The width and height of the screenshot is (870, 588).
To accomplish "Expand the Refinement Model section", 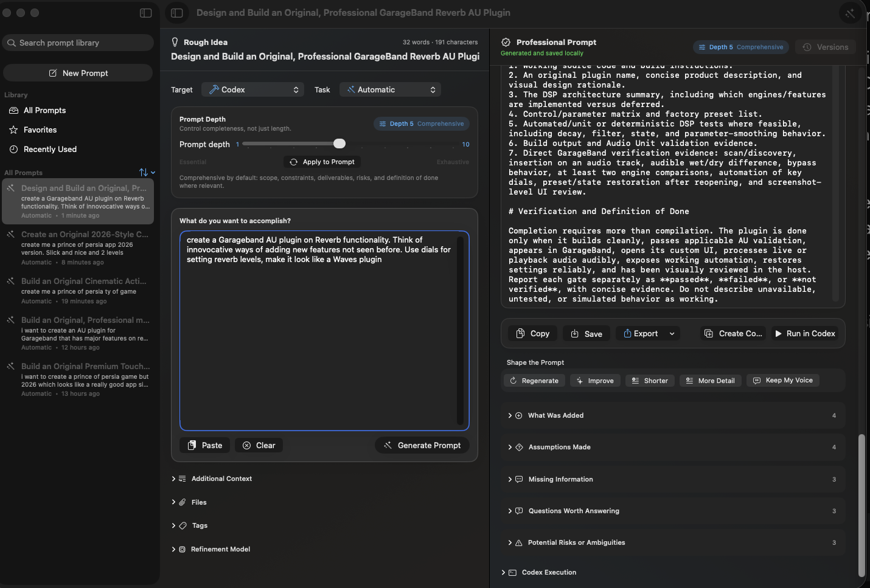I will coord(211,550).
